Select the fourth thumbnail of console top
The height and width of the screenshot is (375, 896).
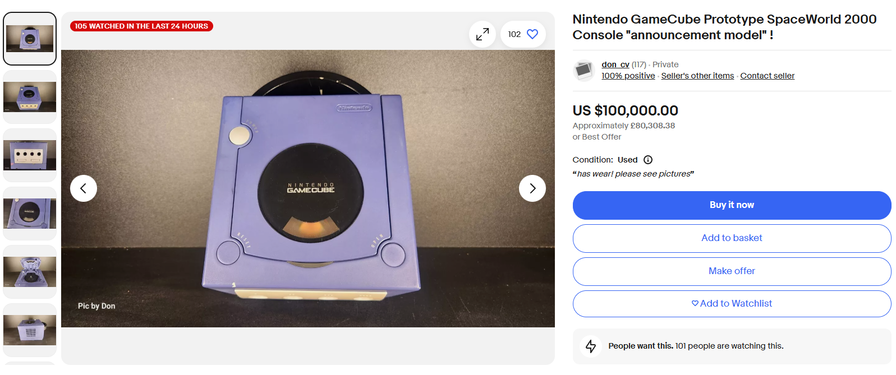(30, 213)
